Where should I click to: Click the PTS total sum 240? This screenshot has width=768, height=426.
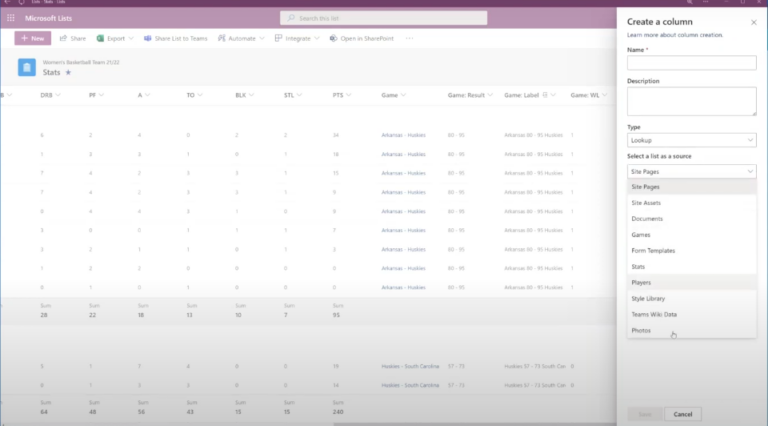338,412
